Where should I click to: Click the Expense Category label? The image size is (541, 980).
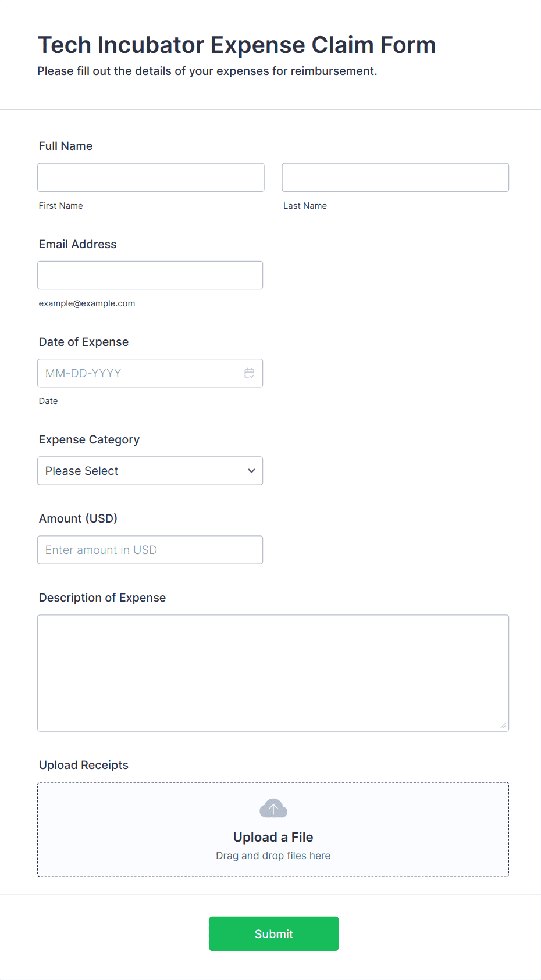coord(89,439)
